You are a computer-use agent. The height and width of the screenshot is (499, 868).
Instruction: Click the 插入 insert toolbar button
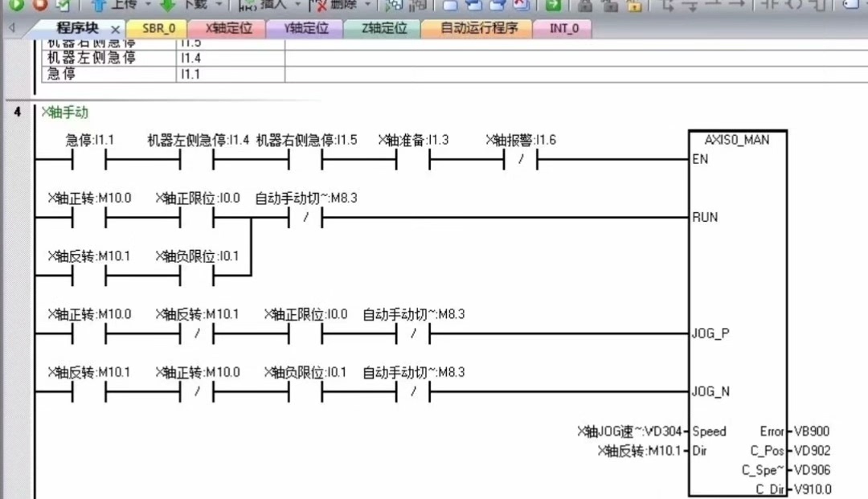264,5
